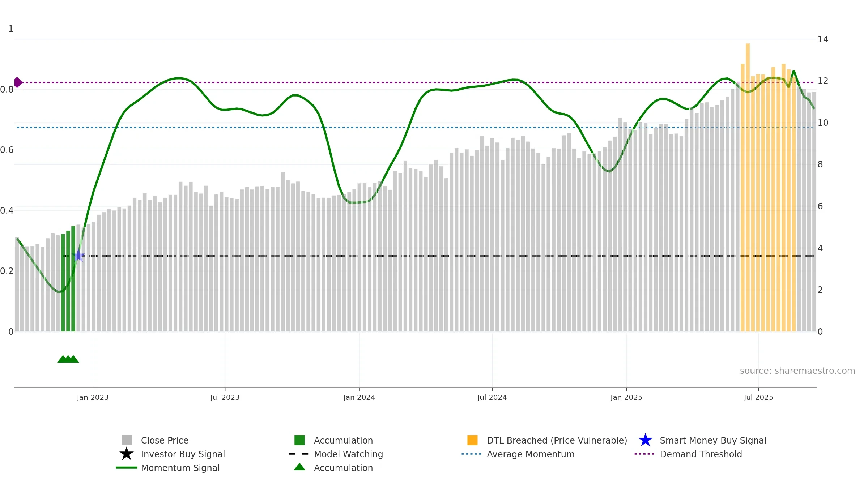Click the Jan 2023 axis label

pos(93,397)
